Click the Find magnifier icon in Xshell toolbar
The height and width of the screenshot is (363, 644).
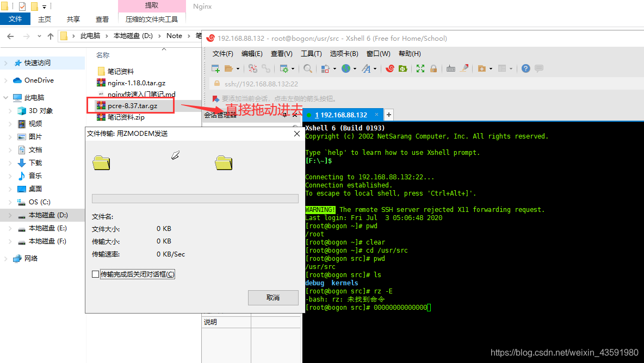[x=307, y=68]
